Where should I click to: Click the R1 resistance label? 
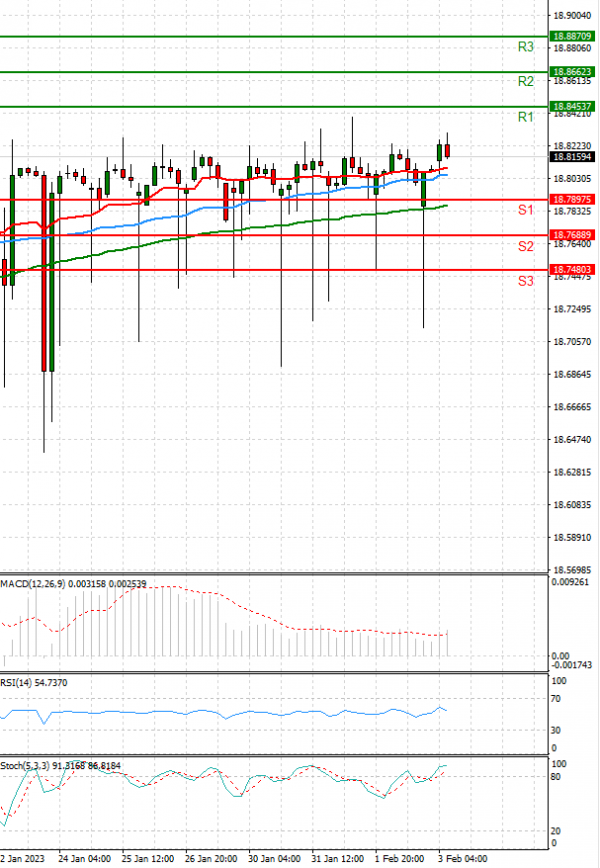point(525,118)
